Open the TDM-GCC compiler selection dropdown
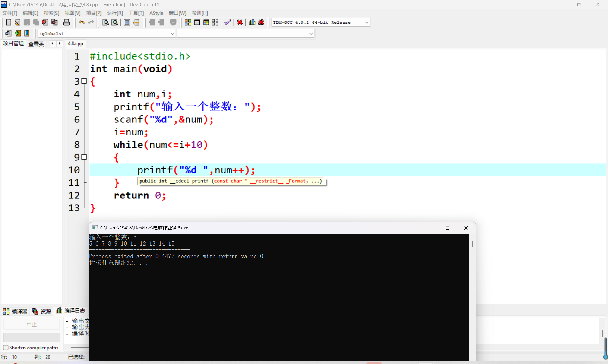The height and width of the screenshot is (364, 608). (x=367, y=22)
